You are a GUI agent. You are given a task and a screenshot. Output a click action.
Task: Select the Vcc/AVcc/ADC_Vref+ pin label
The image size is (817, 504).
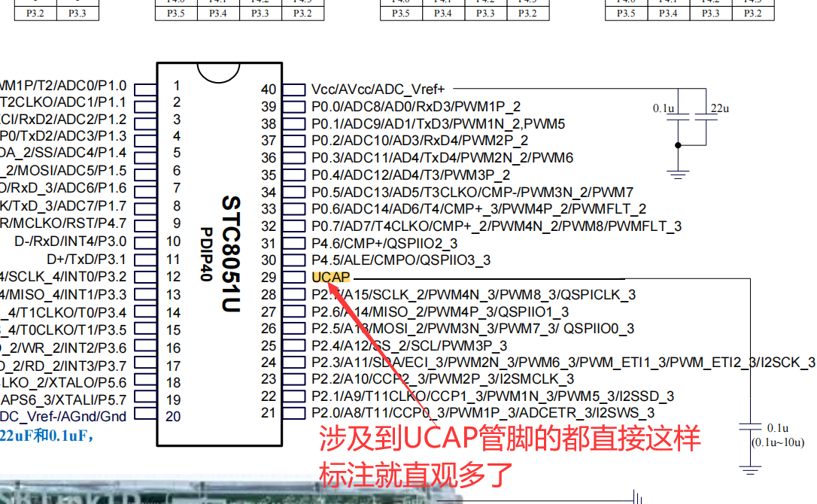378,90
